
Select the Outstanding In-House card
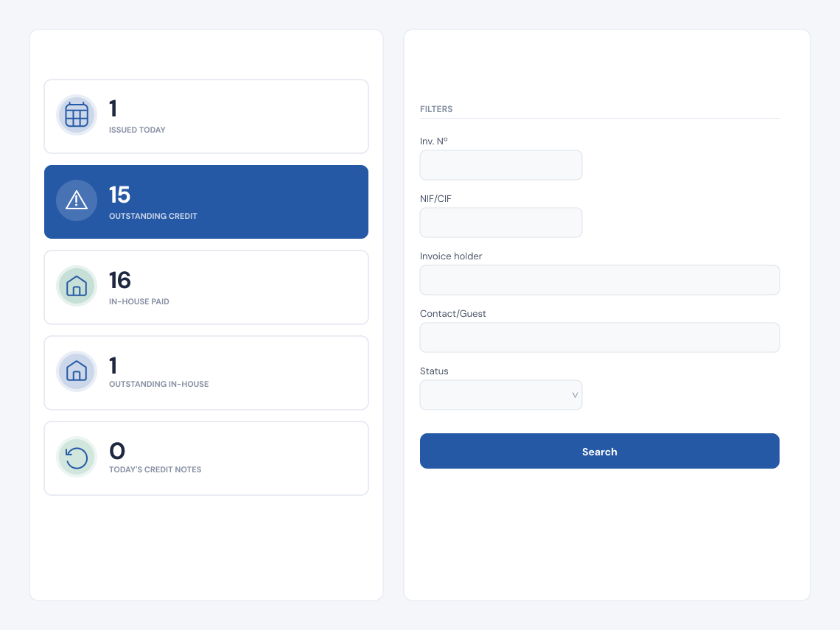click(206, 373)
